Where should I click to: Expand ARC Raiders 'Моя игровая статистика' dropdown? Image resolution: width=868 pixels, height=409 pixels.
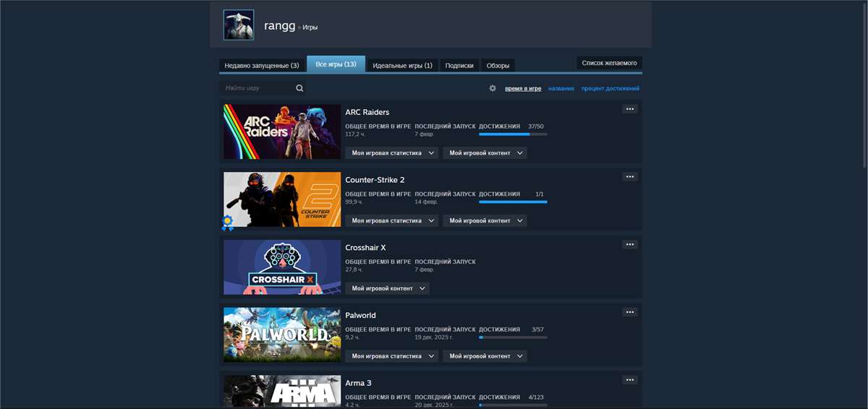391,153
